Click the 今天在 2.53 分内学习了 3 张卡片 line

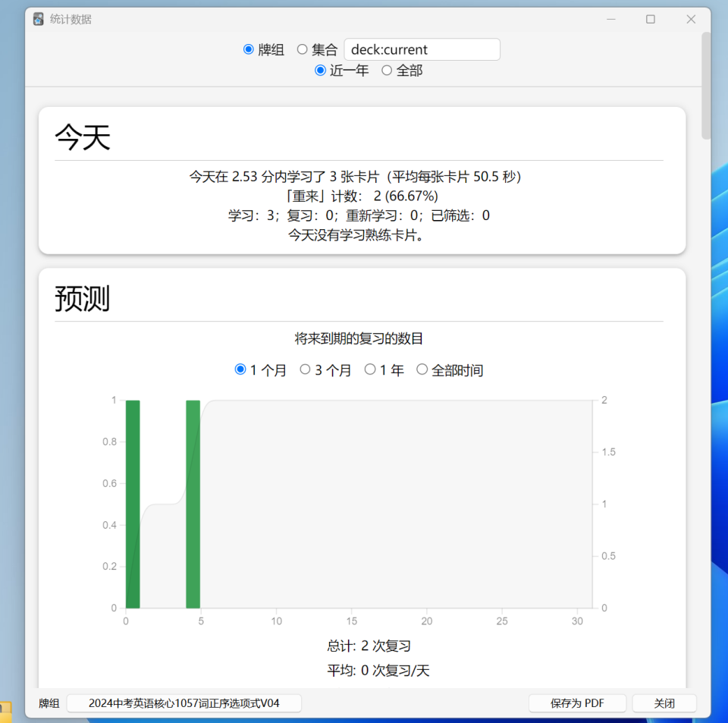coord(356,177)
